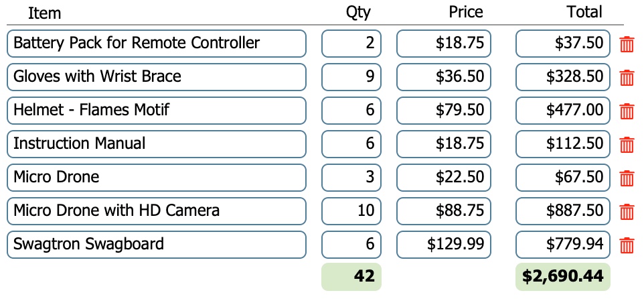644x299 pixels.
Task: Select the quantity field showing 10
Action: 351,211
